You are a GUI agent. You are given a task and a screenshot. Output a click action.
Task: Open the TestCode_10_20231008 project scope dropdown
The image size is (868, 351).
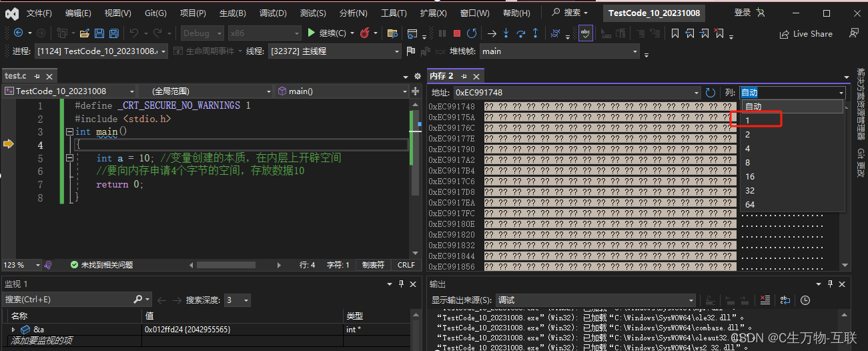[69, 91]
